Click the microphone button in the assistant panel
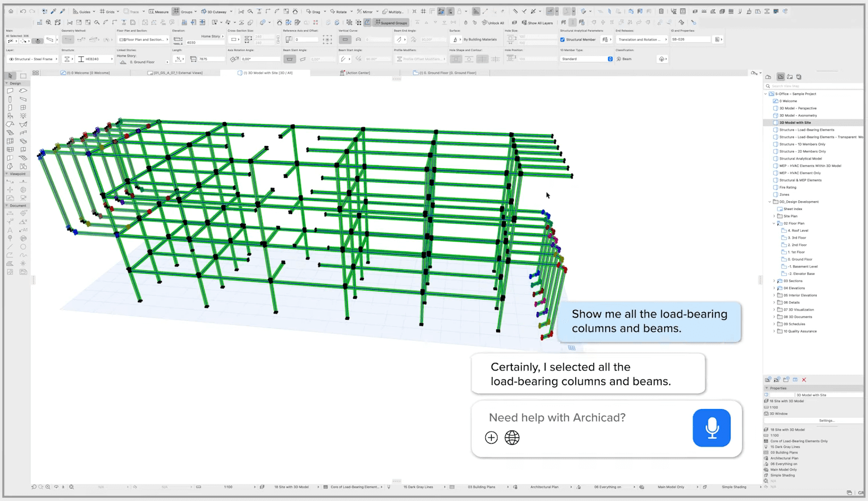The height and width of the screenshot is (501, 868). pyautogui.click(x=711, y=428)
